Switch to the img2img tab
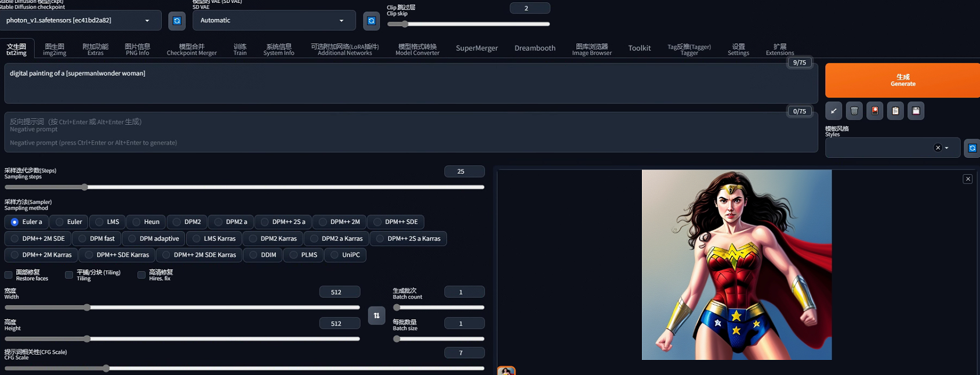The height and width of the screenshot is (375, 980). tap(55, 49)
